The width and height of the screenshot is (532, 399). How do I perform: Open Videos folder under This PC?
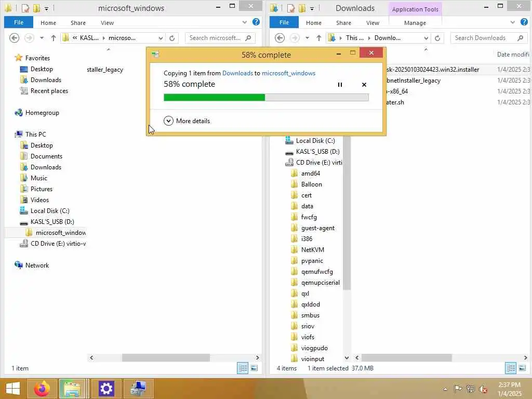click(x=35, y=200)
